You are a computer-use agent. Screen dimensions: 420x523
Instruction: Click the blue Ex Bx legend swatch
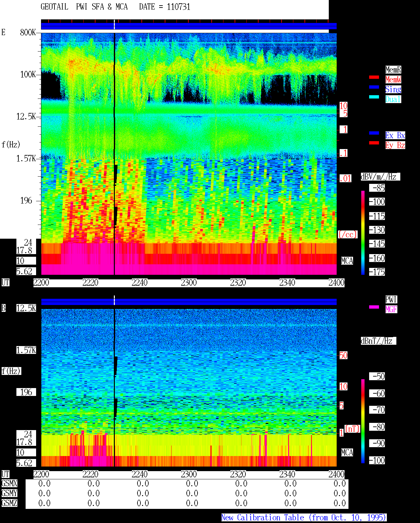point(374,133)
